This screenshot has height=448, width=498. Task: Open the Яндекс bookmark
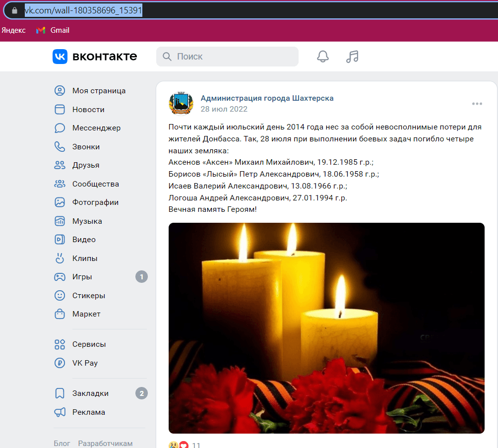pyautogui.click(x=13, y=30)
